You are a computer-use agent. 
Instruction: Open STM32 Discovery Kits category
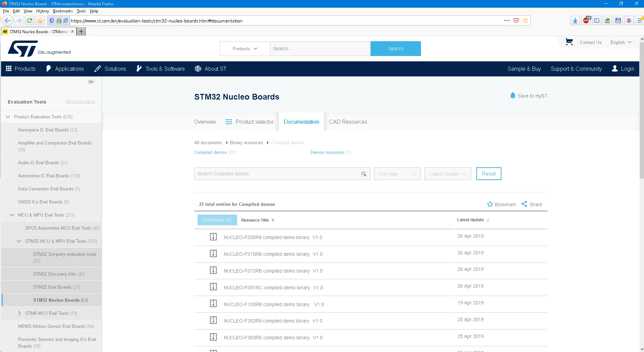point(59,274)
